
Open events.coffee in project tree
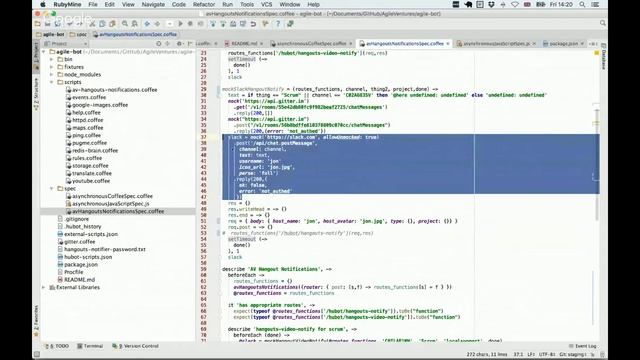click(x=89, y=98)
